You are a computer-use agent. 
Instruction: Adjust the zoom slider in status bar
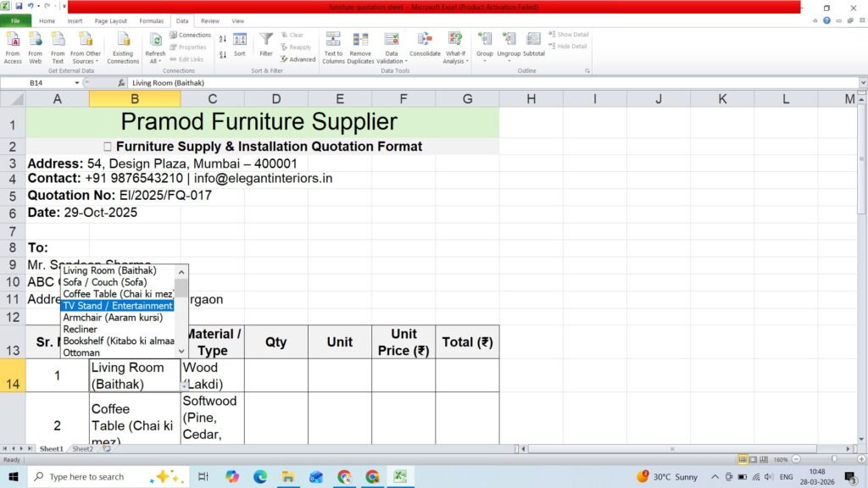(x=834, y=459)
